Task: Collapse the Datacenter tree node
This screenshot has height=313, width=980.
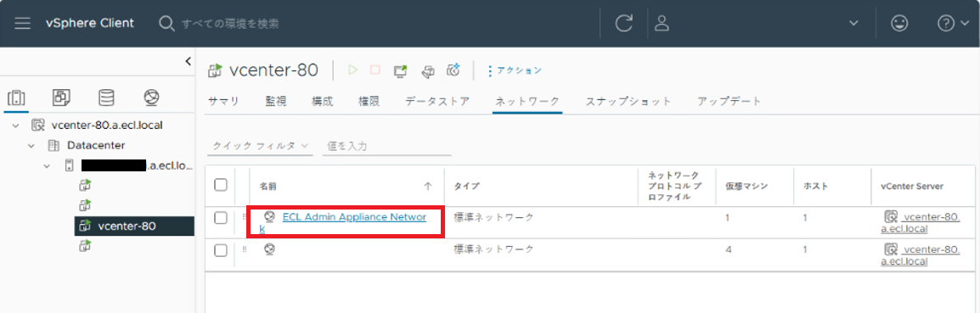Action: (x=31, y=146)
